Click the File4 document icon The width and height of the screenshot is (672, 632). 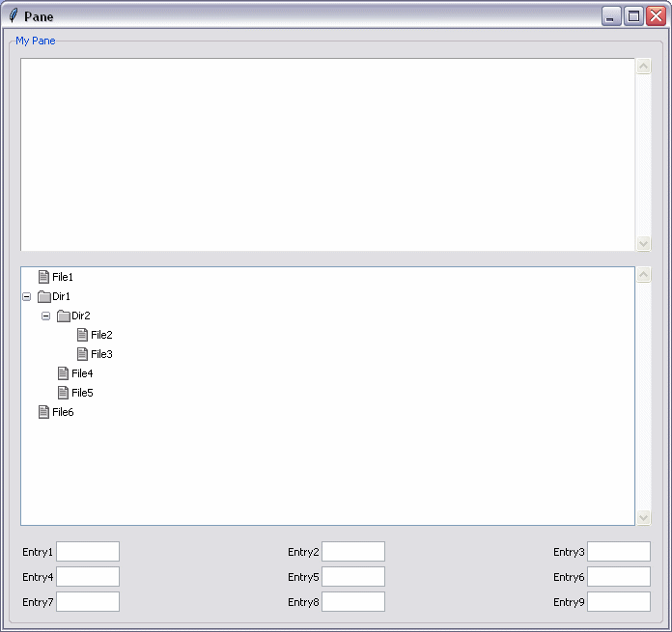tap(63, 373)
